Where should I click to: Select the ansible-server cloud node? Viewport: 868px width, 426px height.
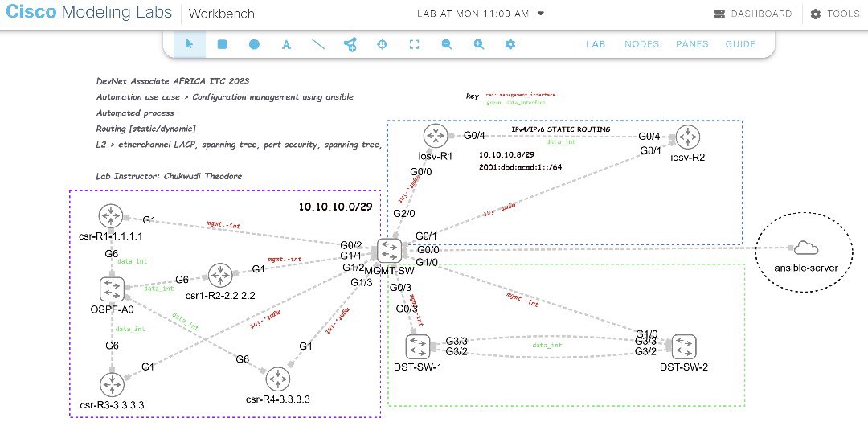(x=806, y=248)
